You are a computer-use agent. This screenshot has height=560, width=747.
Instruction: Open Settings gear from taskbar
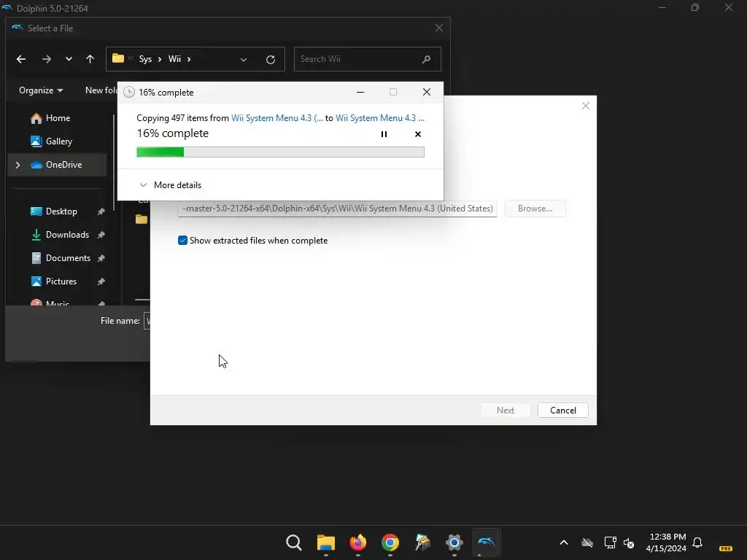(454, 542)
